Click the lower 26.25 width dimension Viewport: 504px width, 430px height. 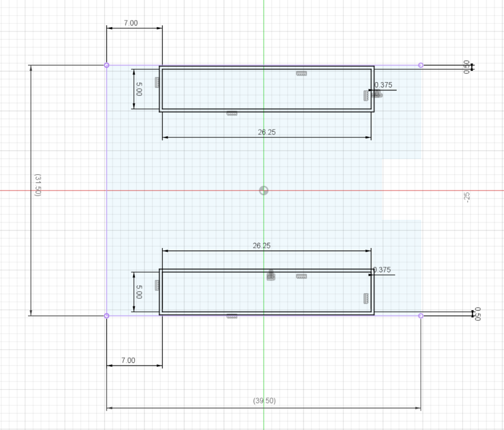[262, 246]
